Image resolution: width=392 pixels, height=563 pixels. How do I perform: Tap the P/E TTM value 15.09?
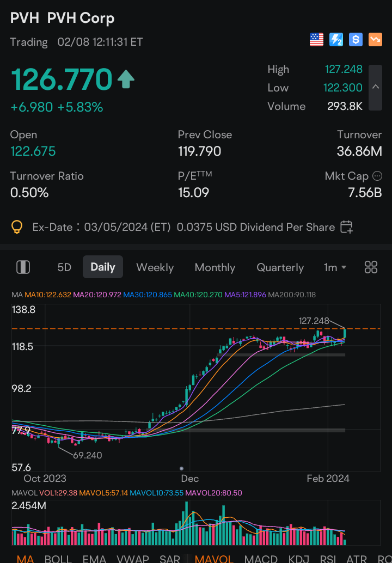click(x=193, y=192)
